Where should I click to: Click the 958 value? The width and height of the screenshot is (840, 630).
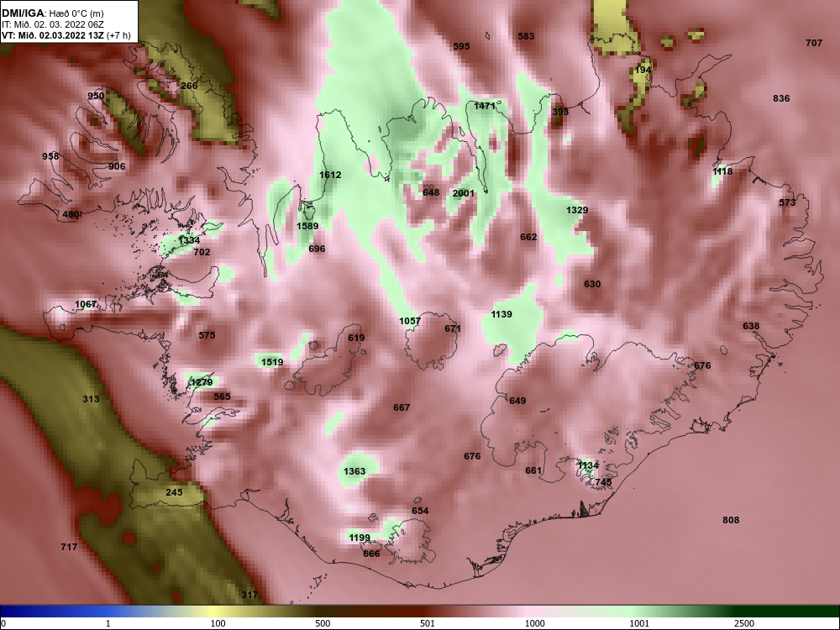50,156
